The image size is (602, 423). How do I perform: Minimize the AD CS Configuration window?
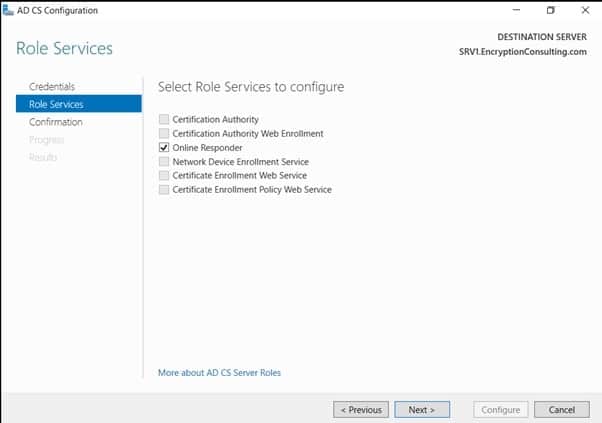tap(515, 10)
